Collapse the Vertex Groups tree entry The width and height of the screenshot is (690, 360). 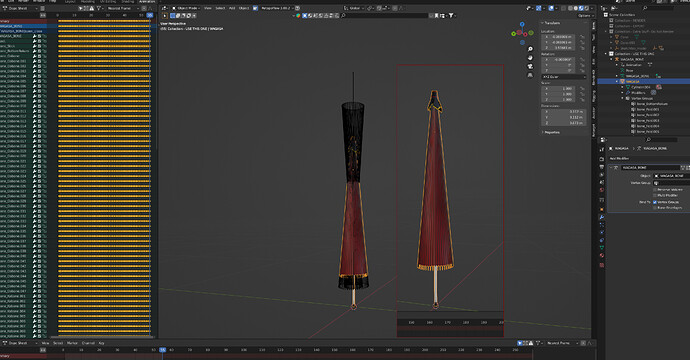tap(622, 98)
